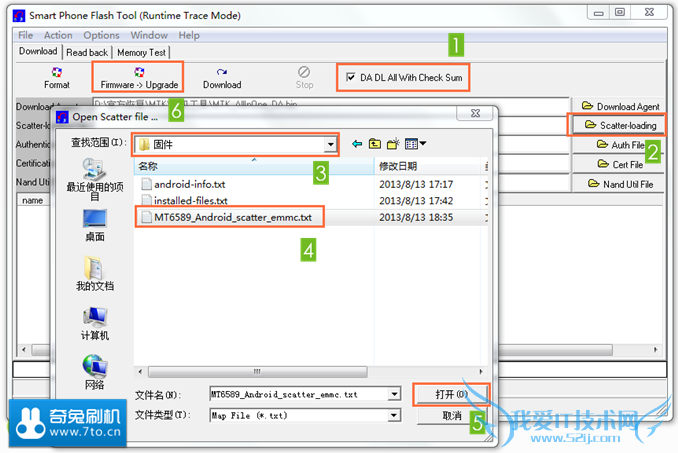Sort files by modified date header
This screenshot has height=453, width=678.
click(428, 166)
